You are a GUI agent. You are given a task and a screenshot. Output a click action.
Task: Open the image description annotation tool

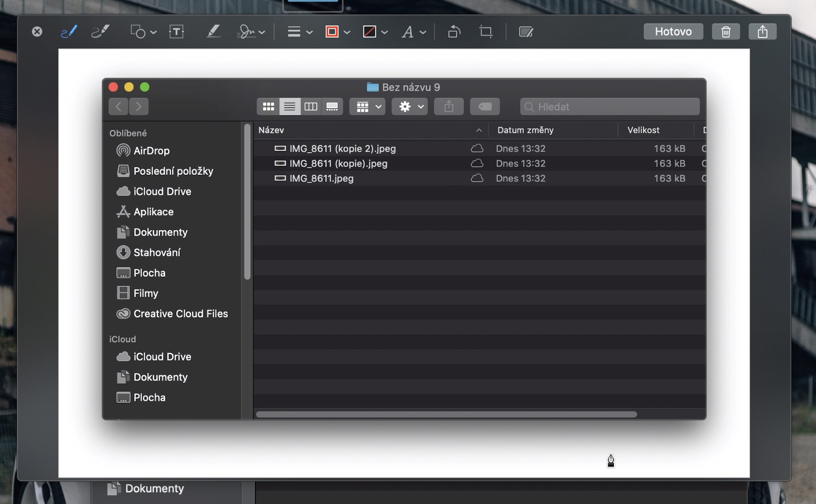pos(526,32)
